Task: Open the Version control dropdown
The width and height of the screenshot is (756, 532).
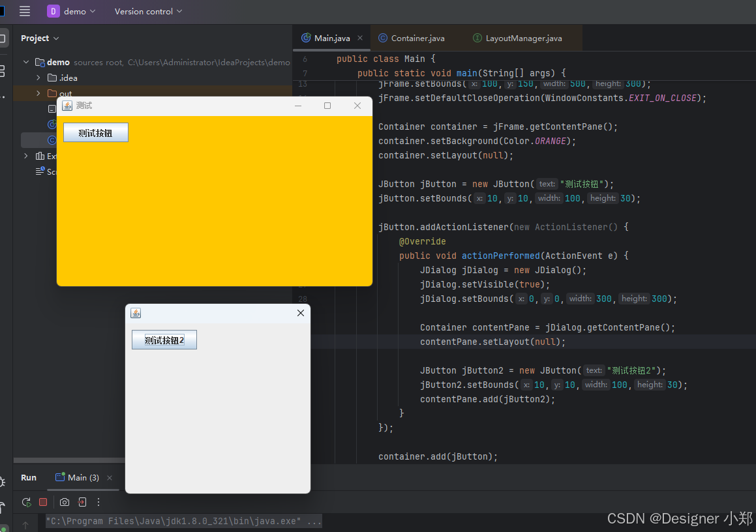Action: coord(149,11)
